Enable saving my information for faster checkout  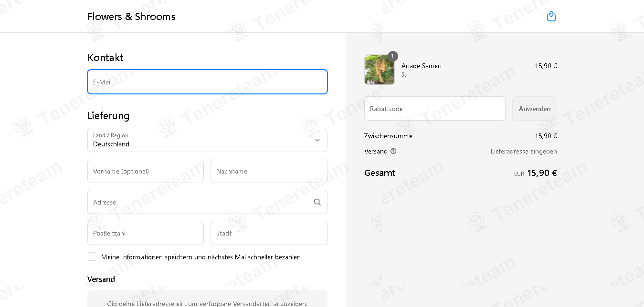coord(92,256)
